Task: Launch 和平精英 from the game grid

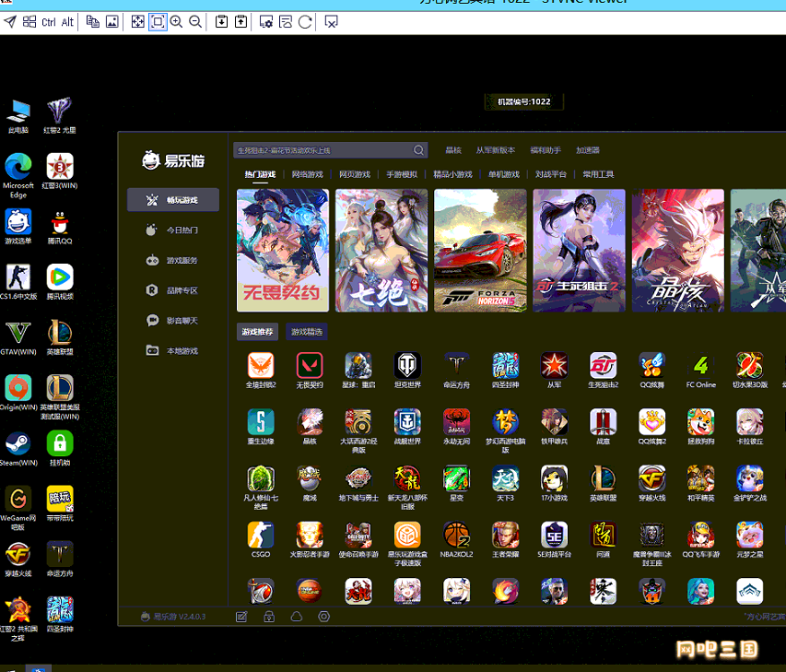Action: click(701, 483)
